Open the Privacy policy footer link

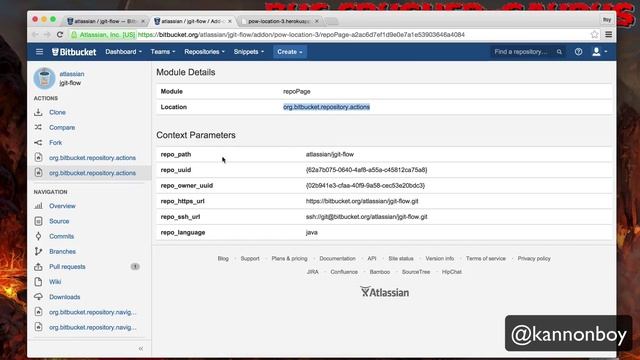(534, 258)
